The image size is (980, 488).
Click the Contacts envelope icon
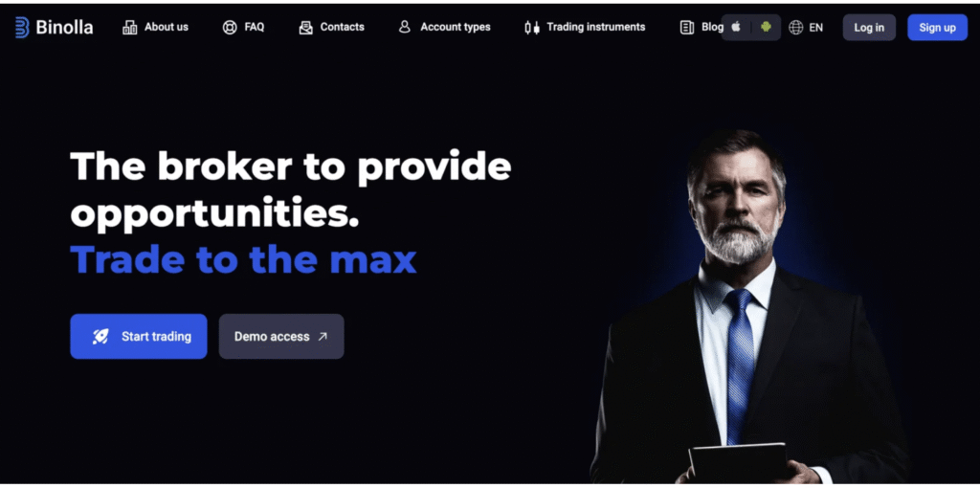pos(305,28)
